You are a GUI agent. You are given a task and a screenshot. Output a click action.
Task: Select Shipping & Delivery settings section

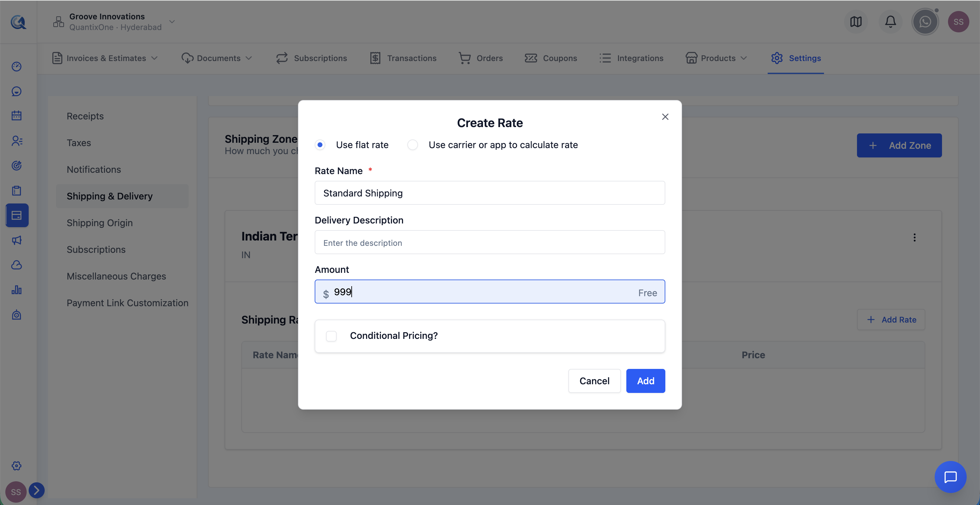tap(122, 196)
